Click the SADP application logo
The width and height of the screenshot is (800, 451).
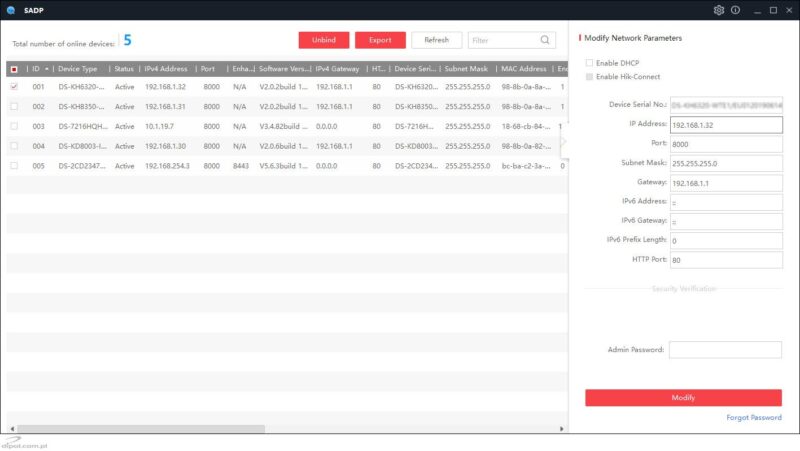pyautogui.click(x=11, y=10)
